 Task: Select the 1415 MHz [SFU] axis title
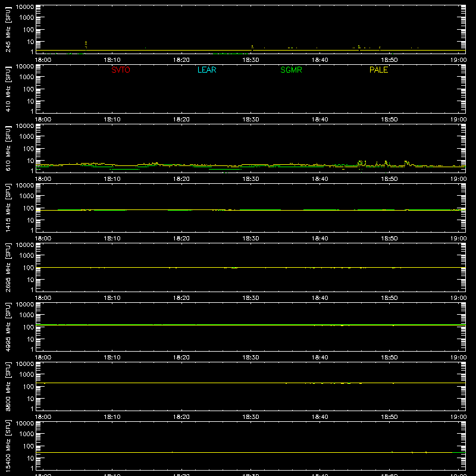tap(8, 208)
